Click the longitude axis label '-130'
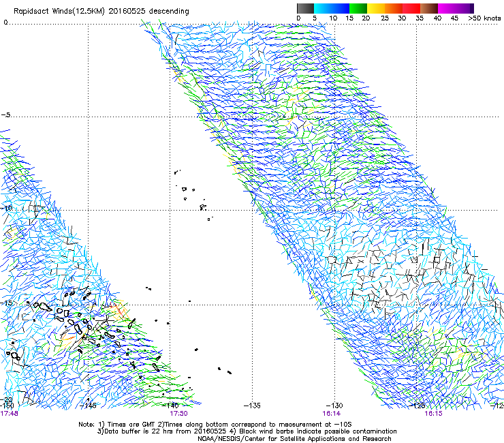Screen dimensions: 504x443 point(334,406)
